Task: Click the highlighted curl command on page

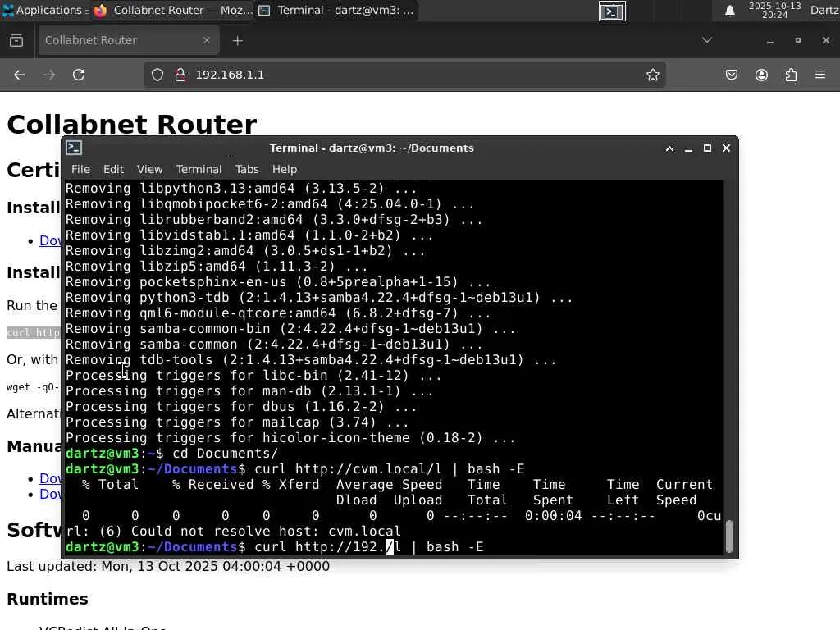Action: pyautogui.click(x=34, y=333)
